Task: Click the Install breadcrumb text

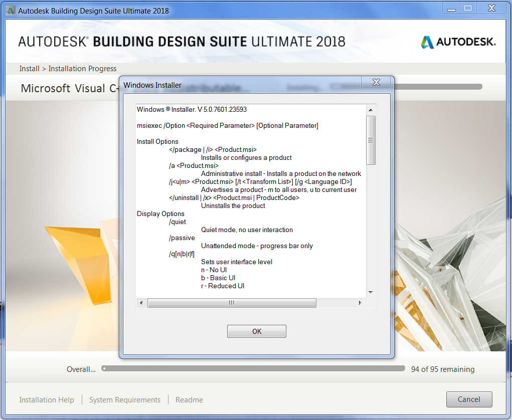Action: coord(30,69)
